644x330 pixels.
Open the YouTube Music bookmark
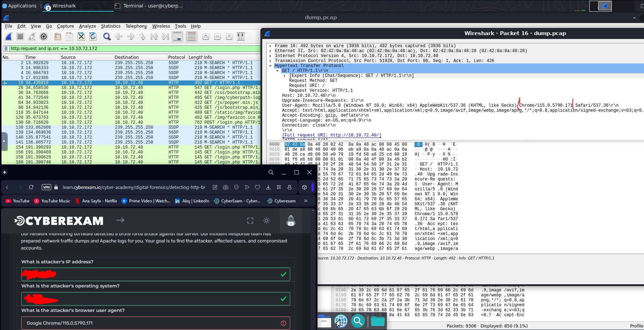pyautogui.click(x=52, y=201)
